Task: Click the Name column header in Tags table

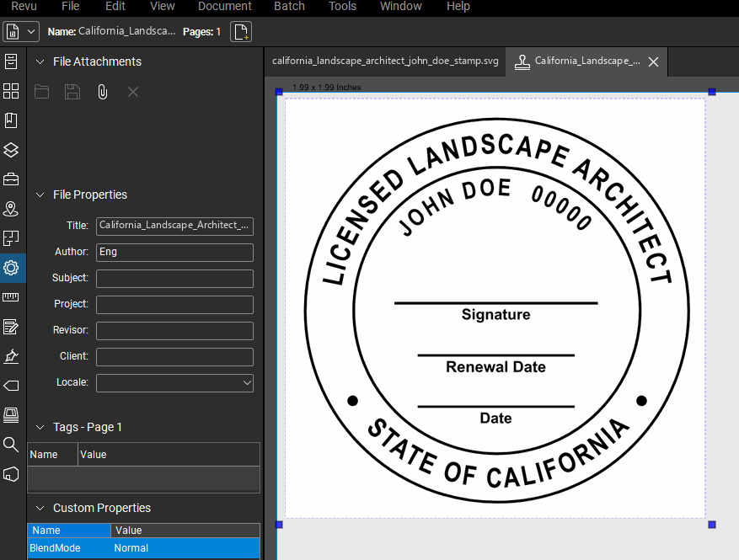Action: (x=52, y=455)
